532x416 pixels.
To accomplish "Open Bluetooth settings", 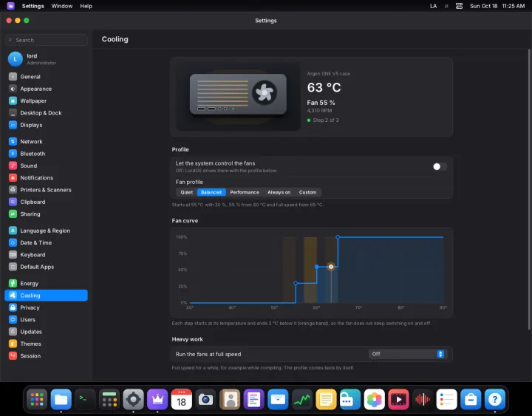I will (46, 154).
